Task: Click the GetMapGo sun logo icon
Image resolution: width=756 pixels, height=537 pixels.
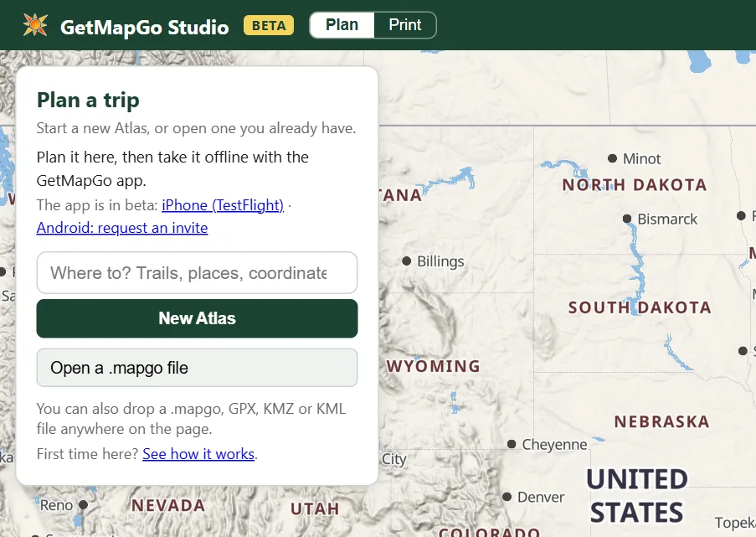Action: (35, 25)
